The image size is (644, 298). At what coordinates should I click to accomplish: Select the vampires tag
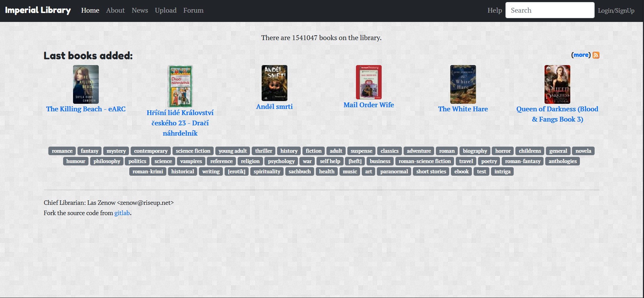point(191,161)
